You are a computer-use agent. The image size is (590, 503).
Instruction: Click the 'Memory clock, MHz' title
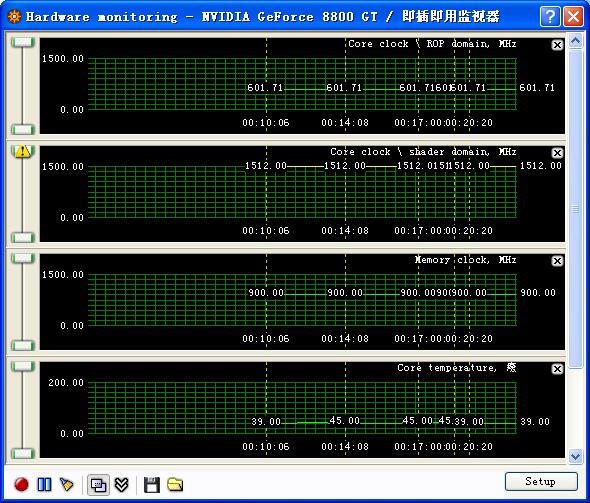click(x=465, y=260)
